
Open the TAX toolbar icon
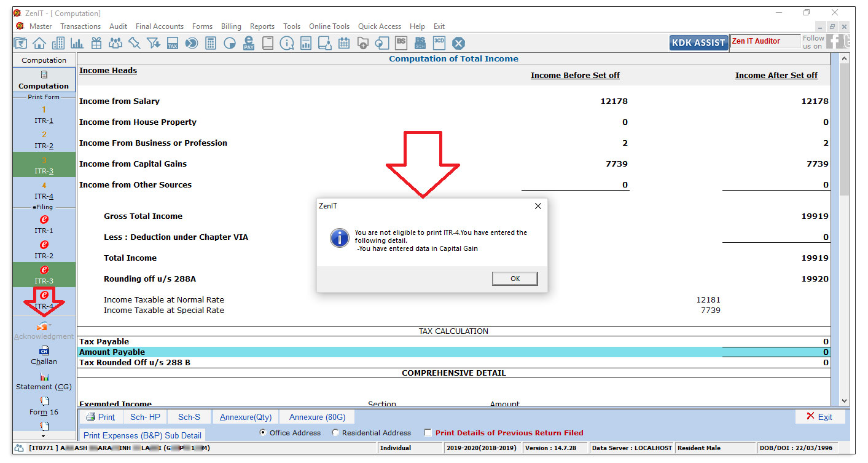(173, 43)
